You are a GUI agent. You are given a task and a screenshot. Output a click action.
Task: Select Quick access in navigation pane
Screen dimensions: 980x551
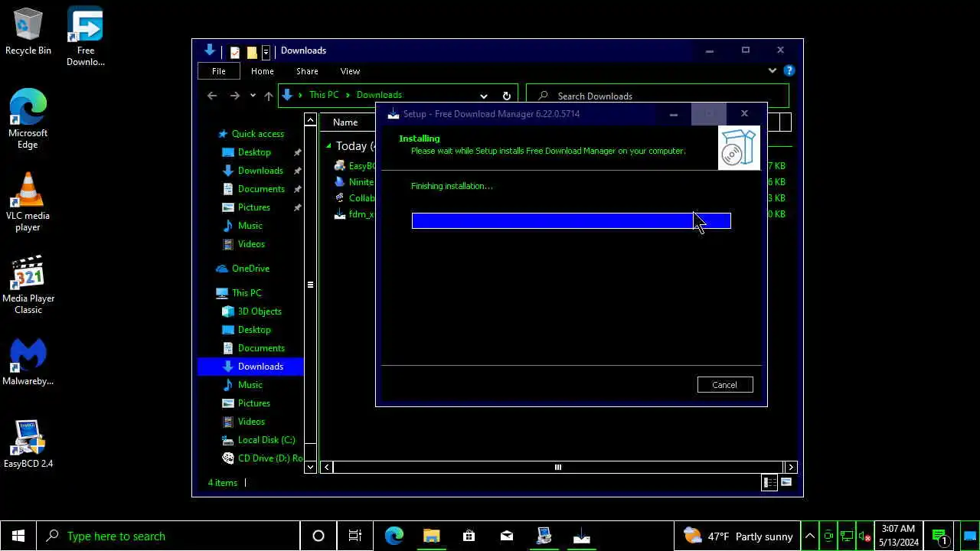(257, 134)
